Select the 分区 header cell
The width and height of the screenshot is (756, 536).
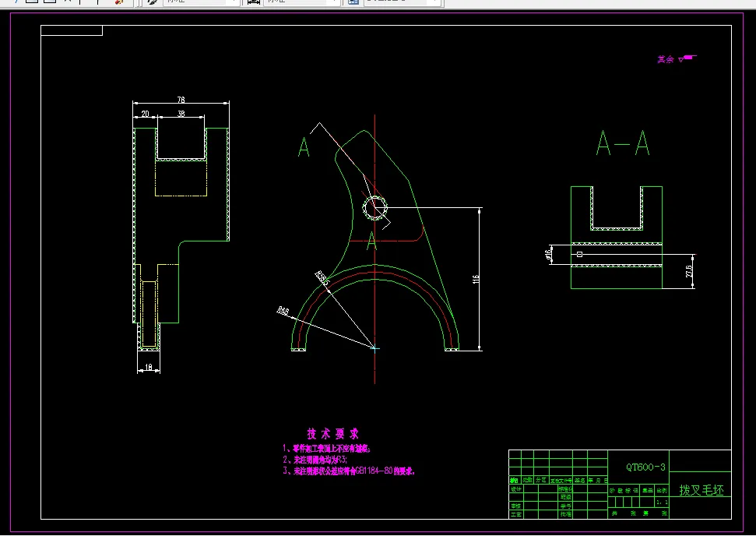(541, 480)
